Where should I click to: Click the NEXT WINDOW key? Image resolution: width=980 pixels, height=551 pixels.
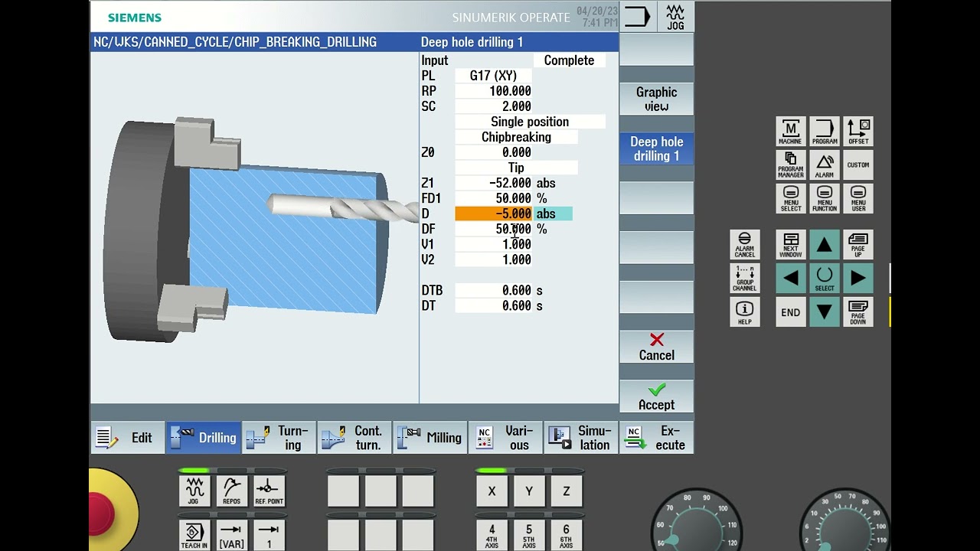point(791,245)
